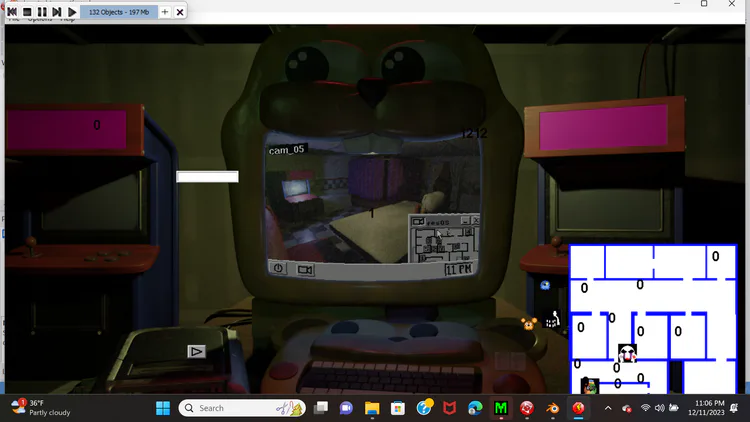Click the camera map inside the monitor window
Image resolution: width=750 pixels, height=422 pixels.
coord(444,244)
